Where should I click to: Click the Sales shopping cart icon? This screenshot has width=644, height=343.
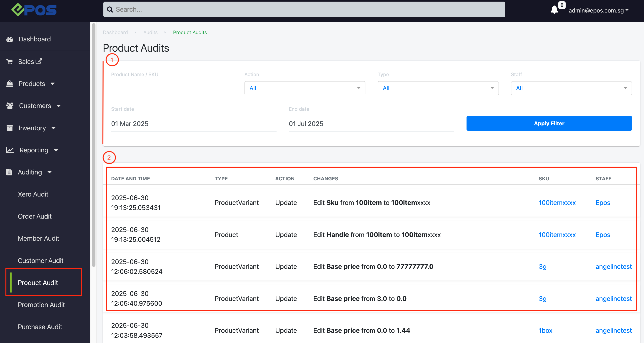10,62
